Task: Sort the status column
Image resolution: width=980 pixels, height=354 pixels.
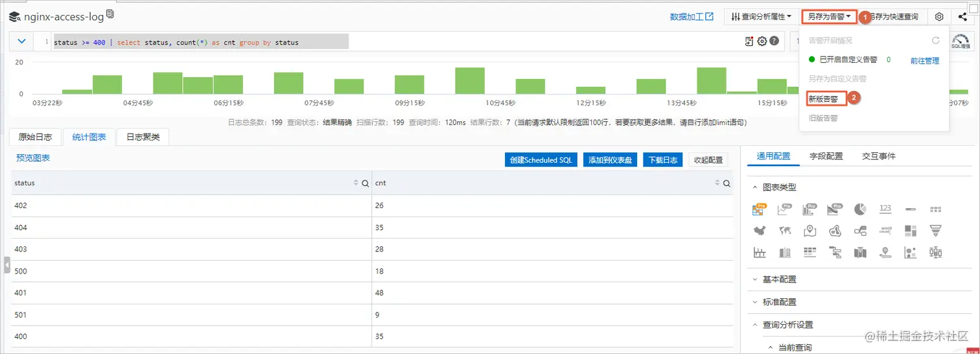Action: point(356,183)
